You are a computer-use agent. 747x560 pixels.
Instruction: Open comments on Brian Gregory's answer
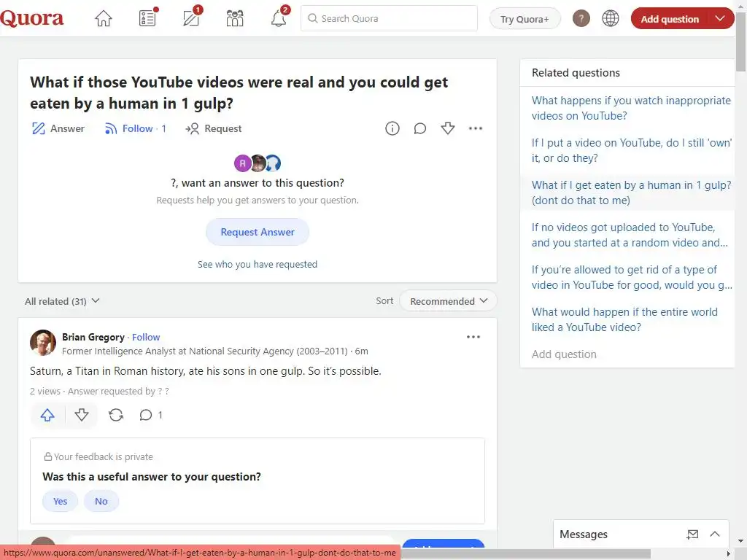click(x=150, y=415)
